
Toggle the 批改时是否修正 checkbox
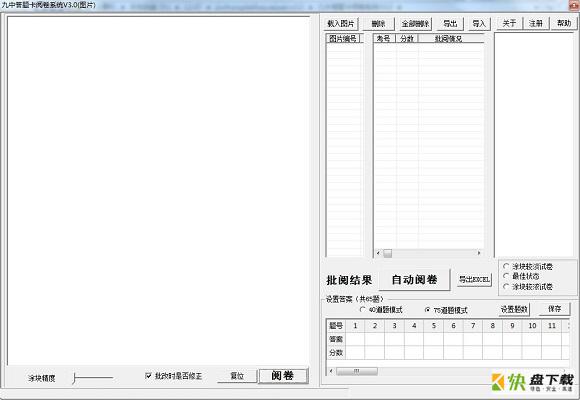click(x=148, y=376)
